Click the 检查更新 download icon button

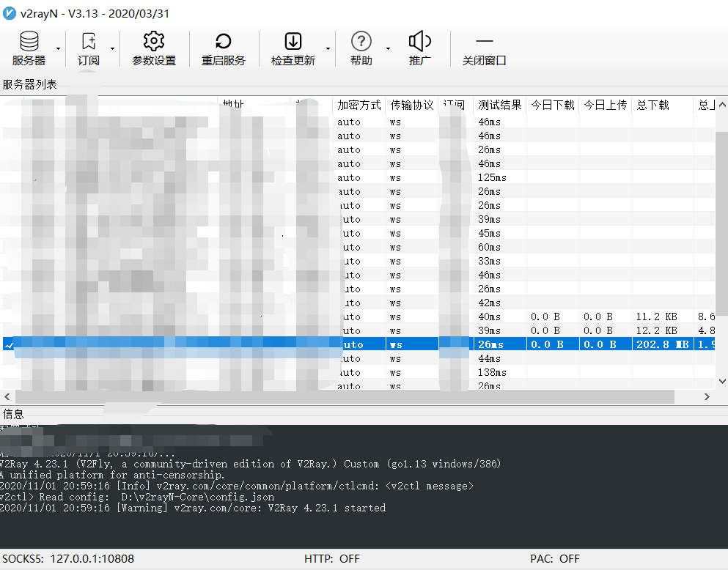[x=293, y=48]
